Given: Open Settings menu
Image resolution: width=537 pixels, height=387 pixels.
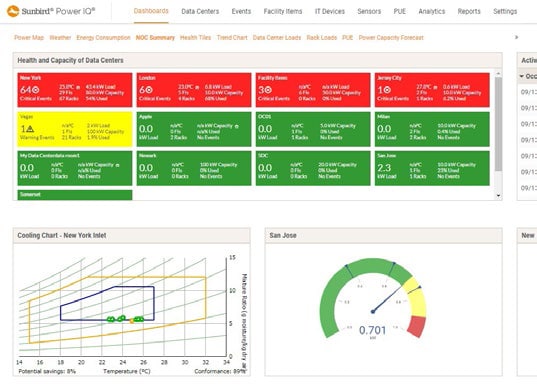Looking at the screenshot, I should click(x=505, y=11).
